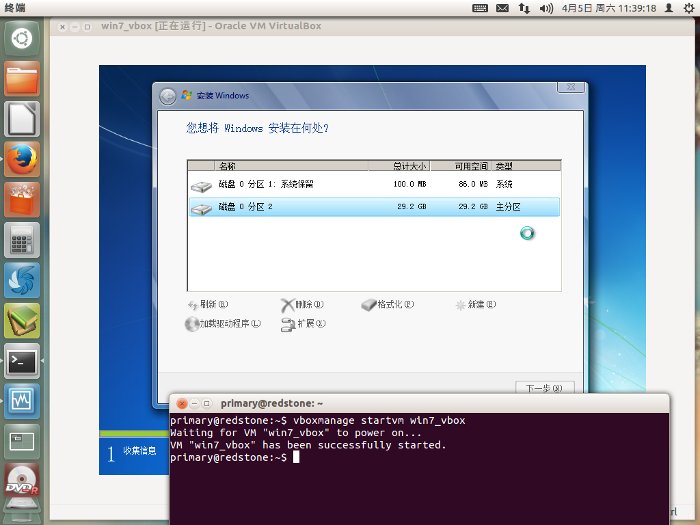
Task: Click the 100.0 MB size cell
Action: 410,184
